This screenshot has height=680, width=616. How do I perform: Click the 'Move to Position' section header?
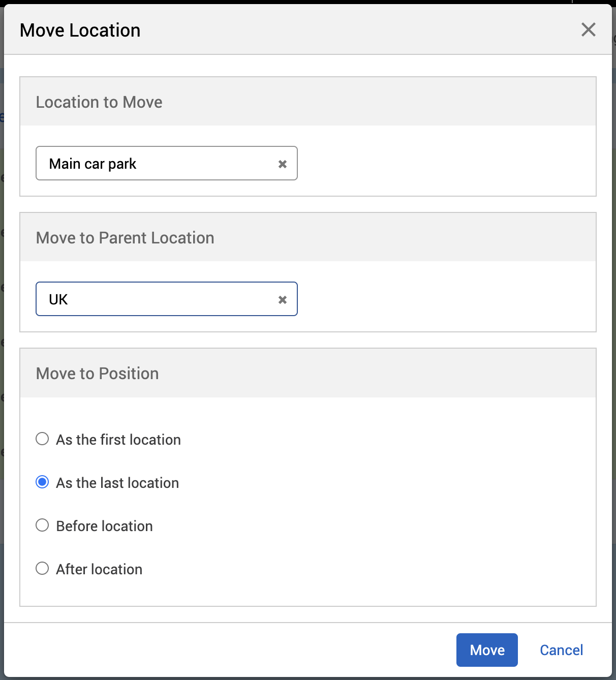pos(97,374)
